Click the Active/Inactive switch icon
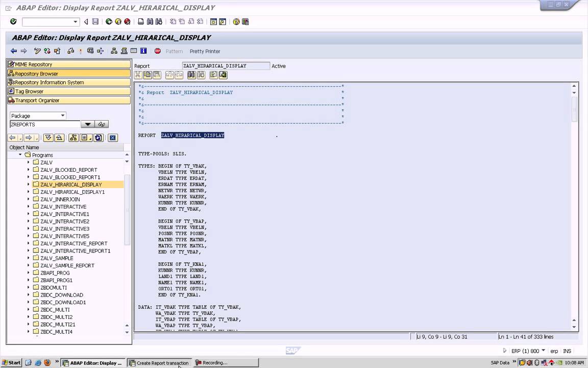Image resolution: width=588 pixels, height=368 pixels. (x=47, y=51)
